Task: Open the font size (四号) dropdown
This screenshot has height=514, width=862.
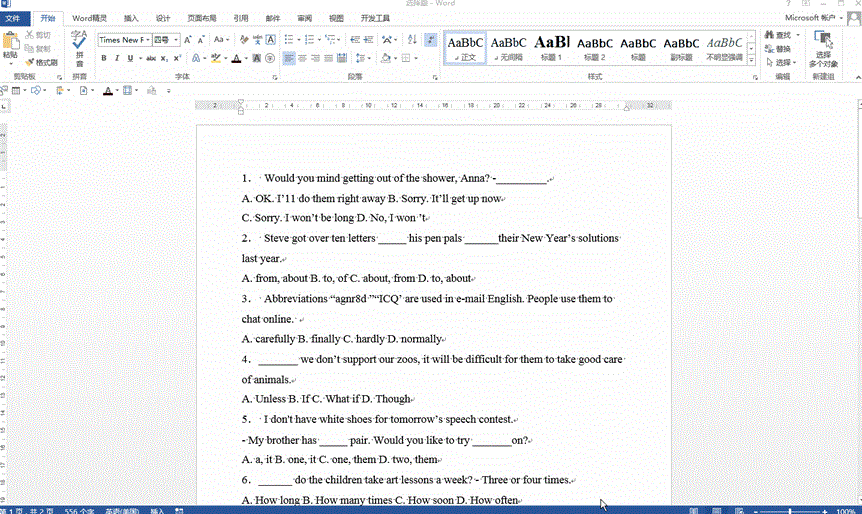Action: point(166,40)
